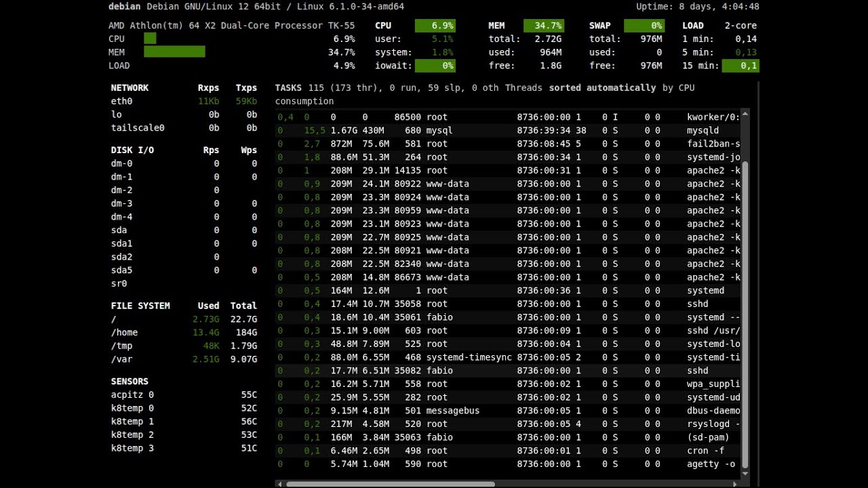Screen dimensions: 868x488
Task: Click the vertical scrollbar thumb
Action: click(745, 314)
